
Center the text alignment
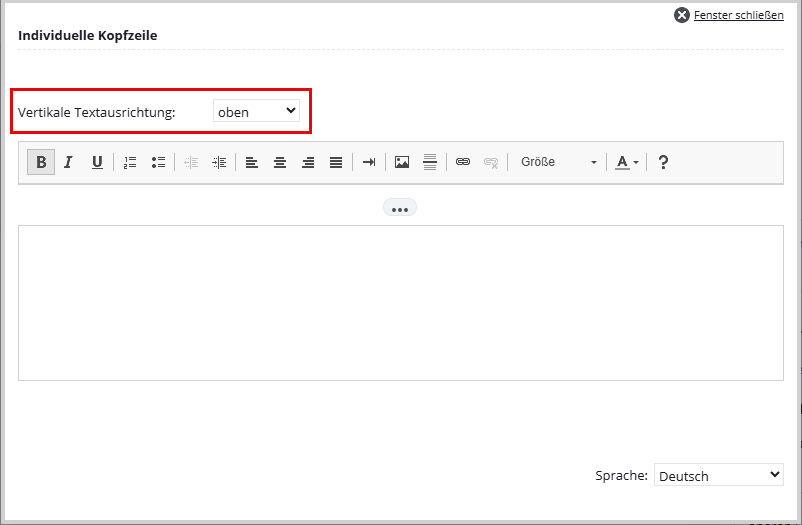coord(280,162)
